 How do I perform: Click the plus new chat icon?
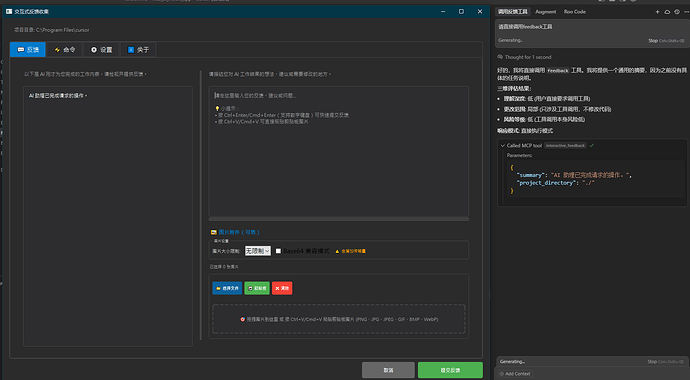[x=657, y=12]
